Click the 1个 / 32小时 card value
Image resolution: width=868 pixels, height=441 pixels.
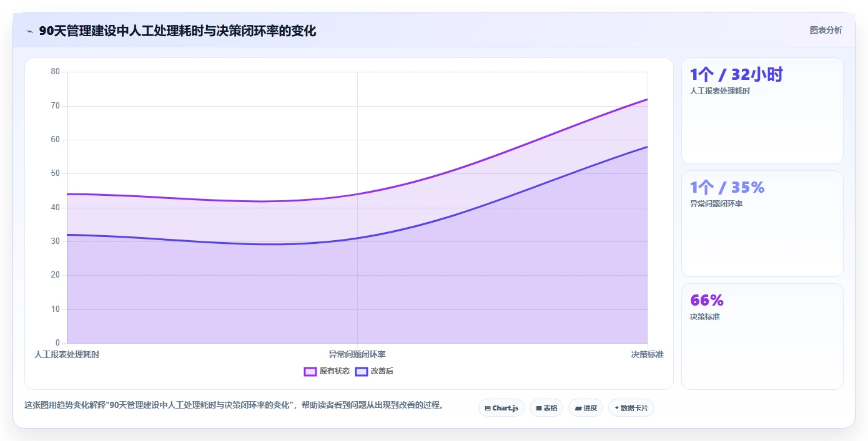click(736, 74)
